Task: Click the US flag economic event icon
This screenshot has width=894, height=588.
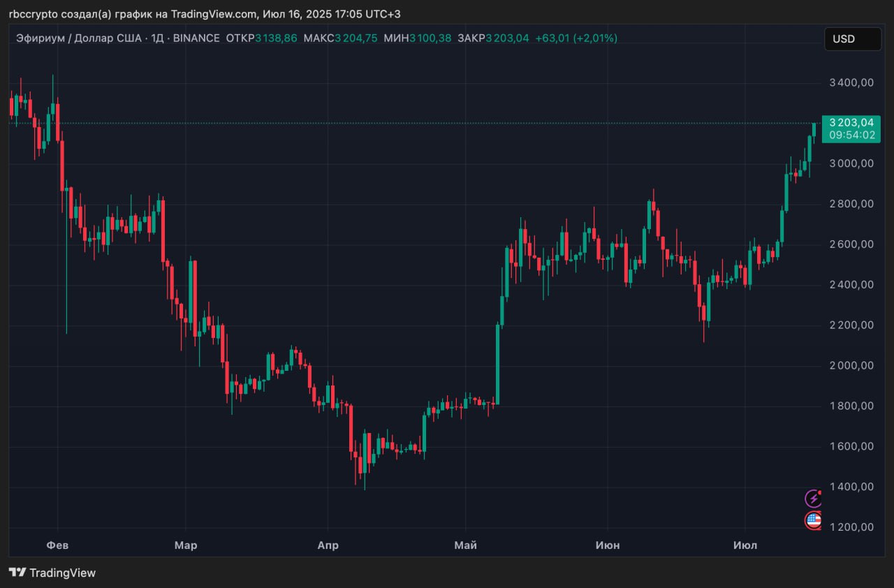Action: tap(814, 520)
